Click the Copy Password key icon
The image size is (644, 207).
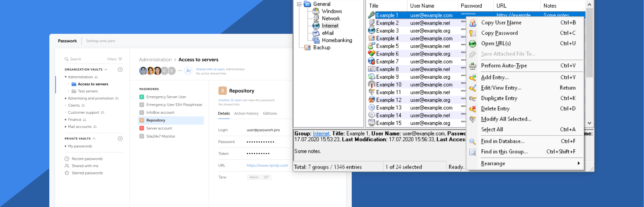pyautogui.click(x=473, y=33)
